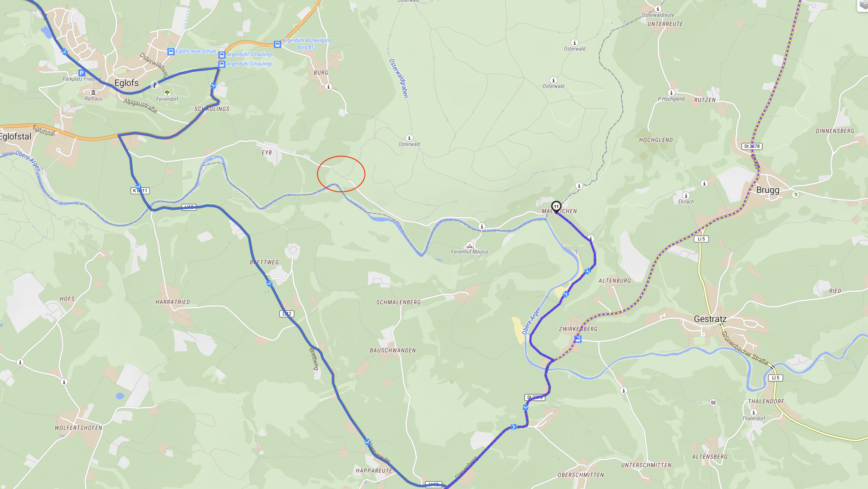Click the Gestratz town label
This screenshot has height=489, width=868.
coord(710,319)
